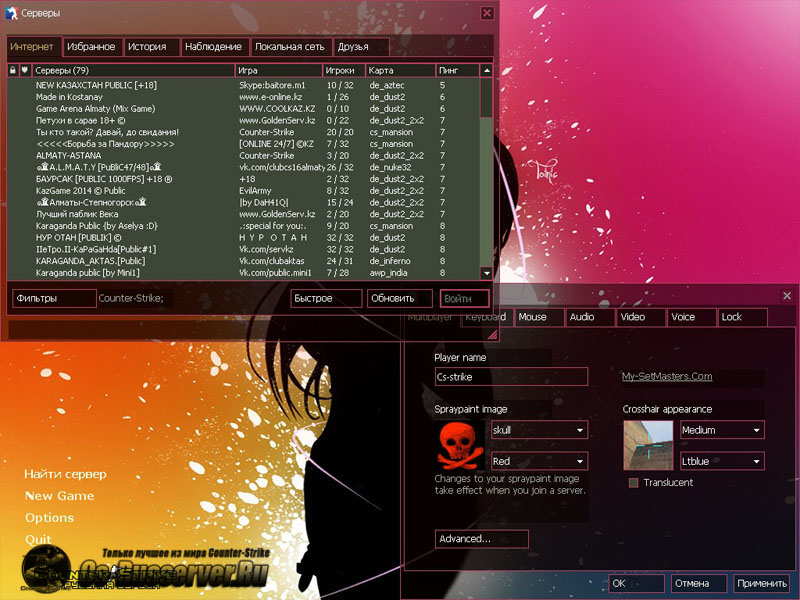Click the shield column header icon in server list
This screenshot has height=600, width=800.
coord(24,70)
